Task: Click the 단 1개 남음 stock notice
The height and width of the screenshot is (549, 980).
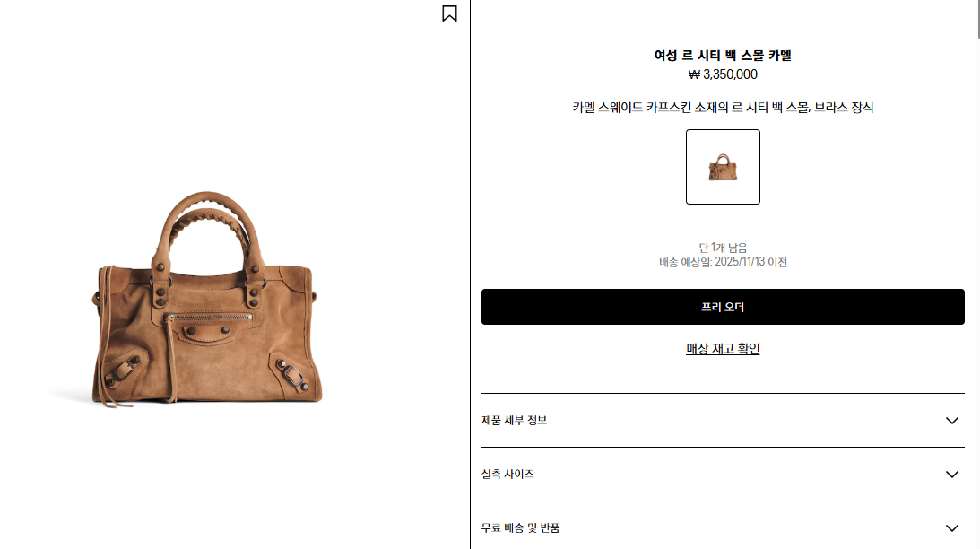Action: point(723,248)
